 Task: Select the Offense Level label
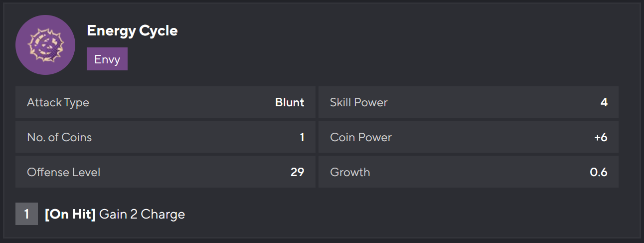click(64, 172)
